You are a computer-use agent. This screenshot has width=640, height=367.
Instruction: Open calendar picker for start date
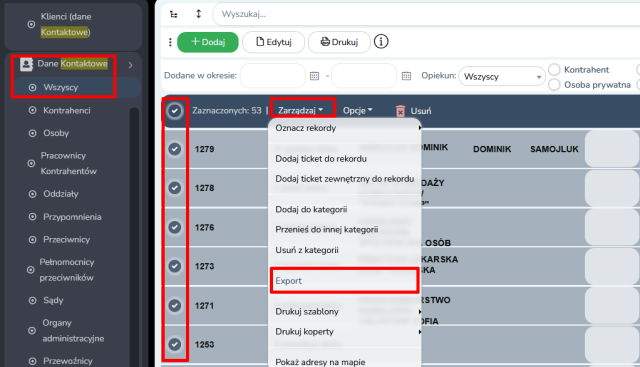[x=314, y=76]
